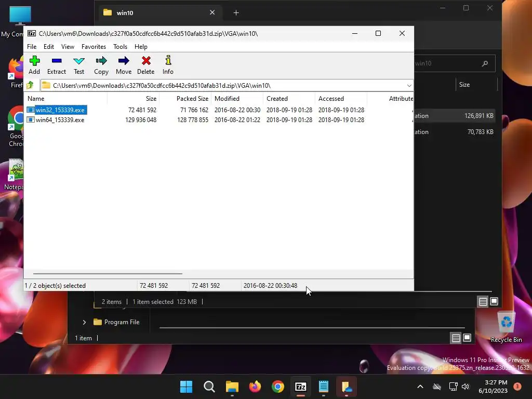This screenshot has width=532, height=399.
Task: Click the 7-Zip address path field
Action: (223, 86)
